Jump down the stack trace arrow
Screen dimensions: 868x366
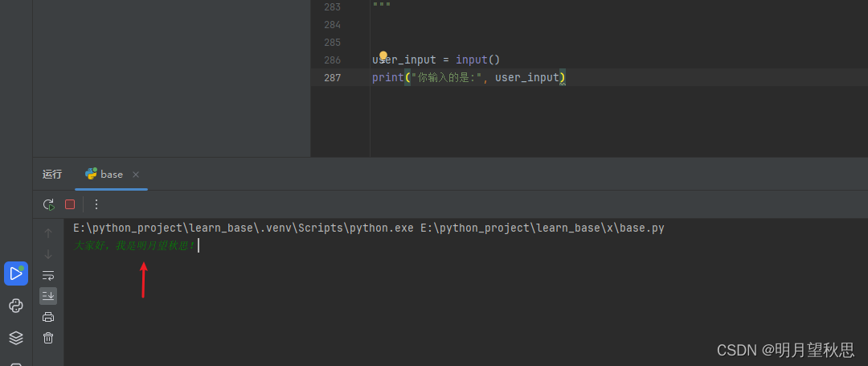coord(48,254)
